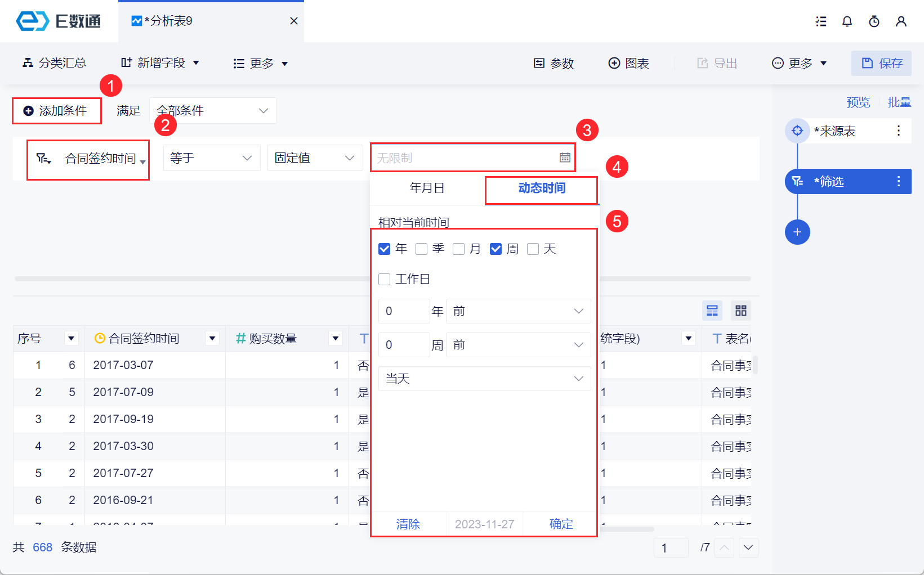The image size is (924, 575).
Task: Open the 全部条件 match dropdown
Action: [x=213, y=111]
